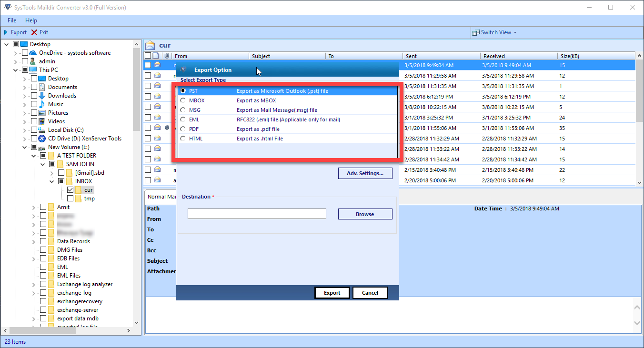Open the Help menu
644x348 pixels.
pyautogui.click(x=31, y=20)
